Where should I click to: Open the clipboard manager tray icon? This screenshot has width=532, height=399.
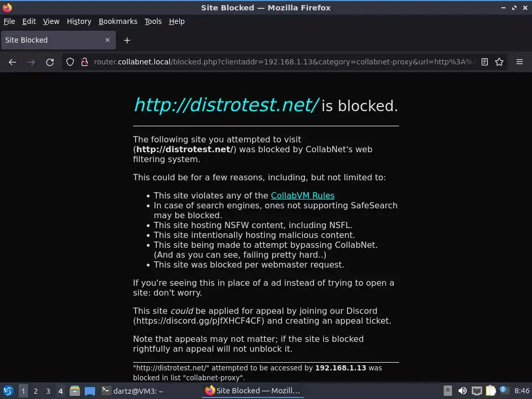490,391
